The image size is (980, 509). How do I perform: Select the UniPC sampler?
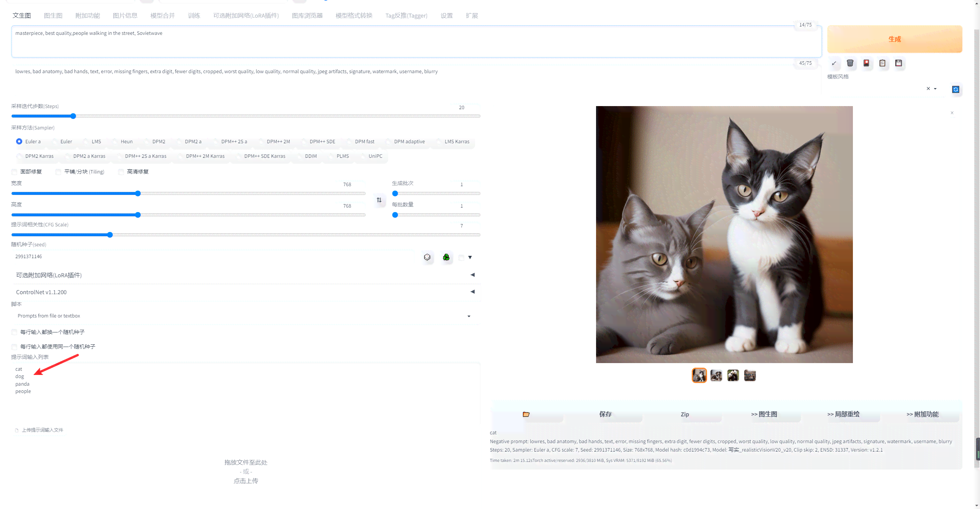[x=371, y=156]
